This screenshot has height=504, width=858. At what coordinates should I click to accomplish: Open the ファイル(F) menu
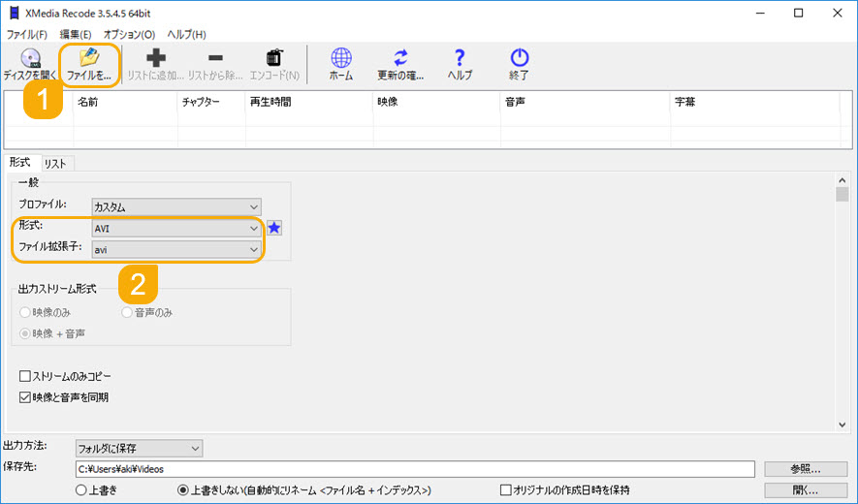[27, 35]
